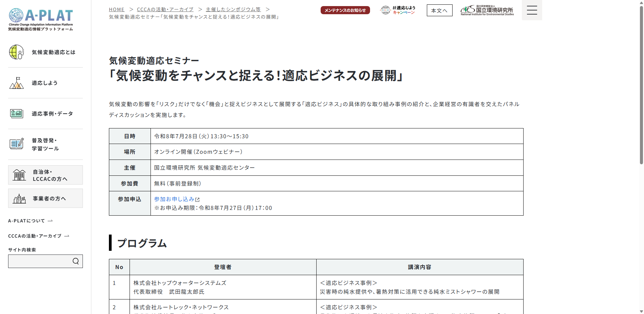Image resolution: width=644 pixels, height=314 pixels.
Task: Open 気候変動適応とは menu item
Action: pos(45,52)
